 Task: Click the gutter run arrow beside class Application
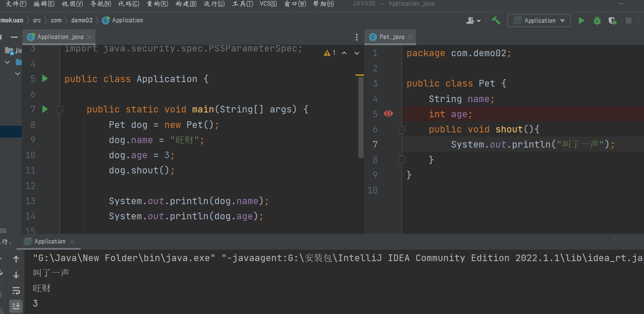45,78
